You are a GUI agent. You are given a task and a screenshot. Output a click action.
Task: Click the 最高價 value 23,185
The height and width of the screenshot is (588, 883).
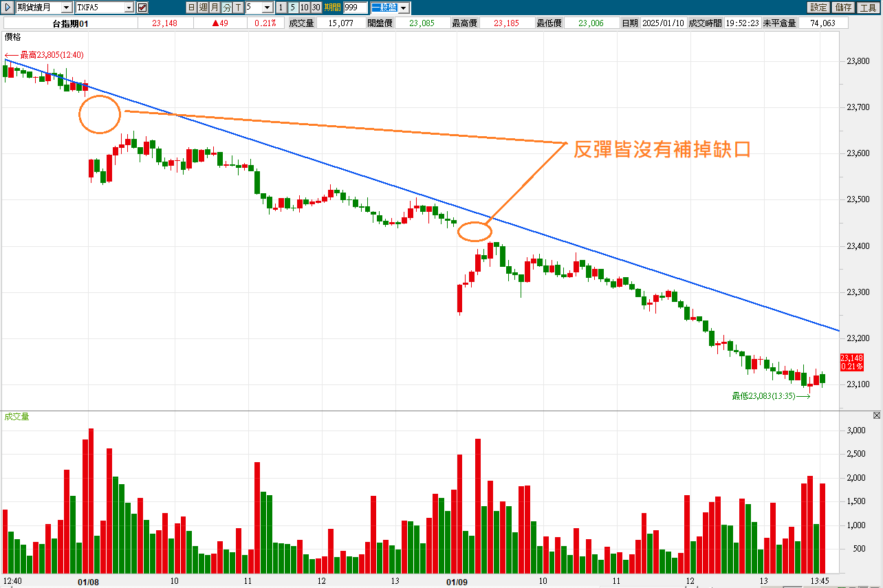[506, 23]
